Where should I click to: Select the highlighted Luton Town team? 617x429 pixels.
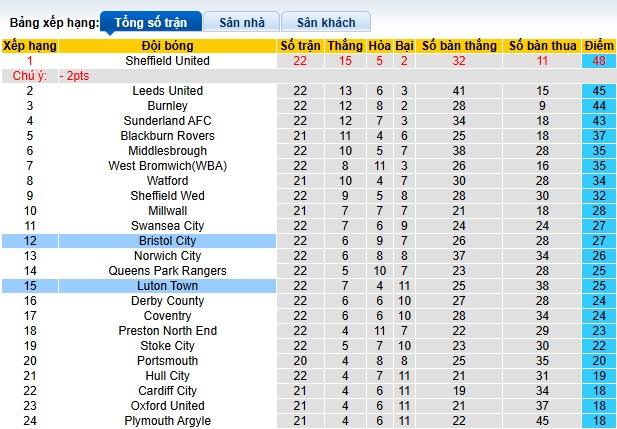pos(168,286)
